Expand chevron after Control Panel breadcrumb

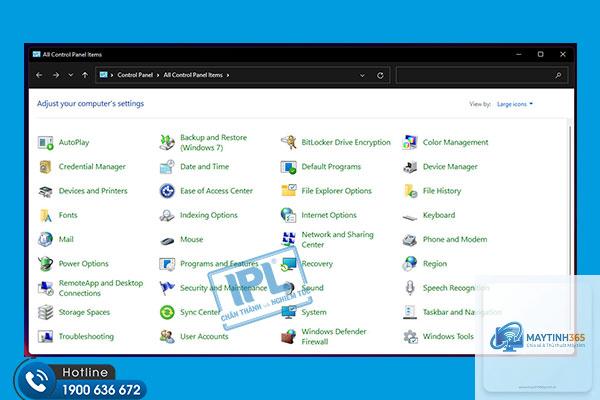point(158,75)
